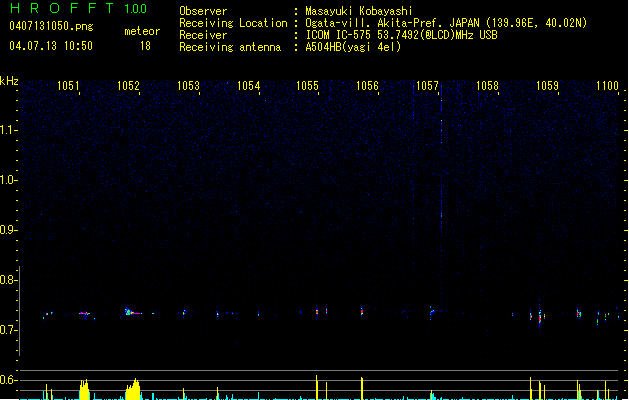The image size is (629, 400).
Task: Click the 1053 time marker
Action: (x=189, y=86)
